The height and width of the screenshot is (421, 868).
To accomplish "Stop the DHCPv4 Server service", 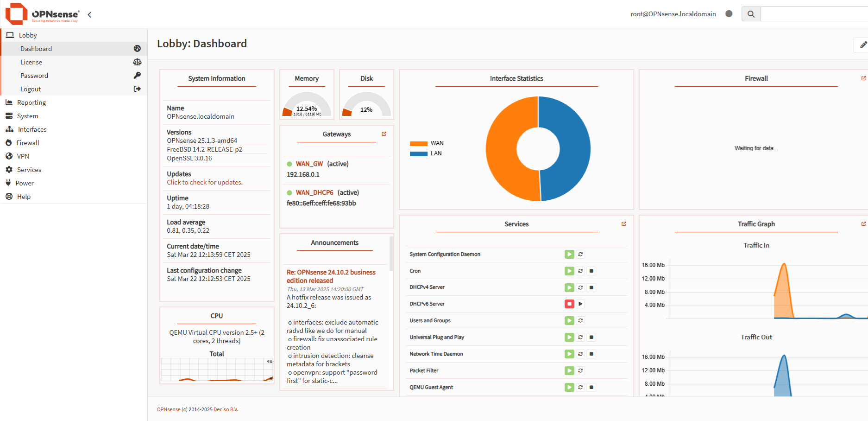I will [591, 287].
